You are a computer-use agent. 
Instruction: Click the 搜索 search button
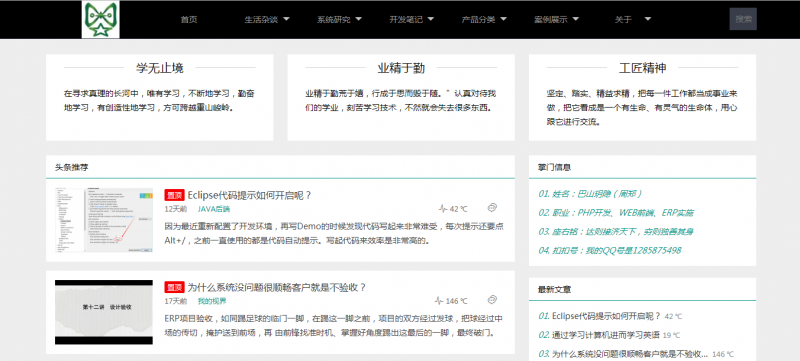[743, 19]
